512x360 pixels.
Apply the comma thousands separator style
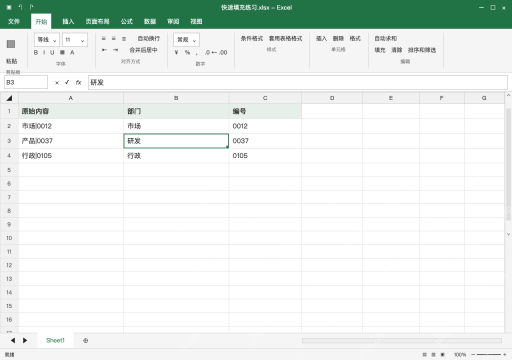[197, 53]
